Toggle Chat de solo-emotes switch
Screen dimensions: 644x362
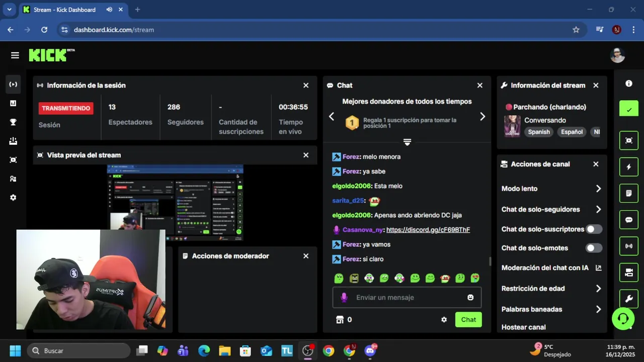tap(594, 248)
